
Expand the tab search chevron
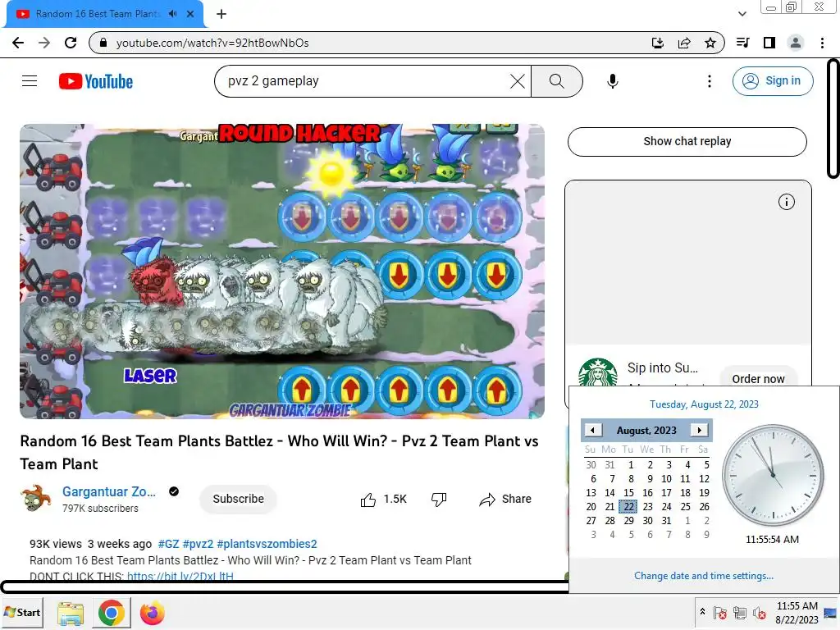point(742,14)
